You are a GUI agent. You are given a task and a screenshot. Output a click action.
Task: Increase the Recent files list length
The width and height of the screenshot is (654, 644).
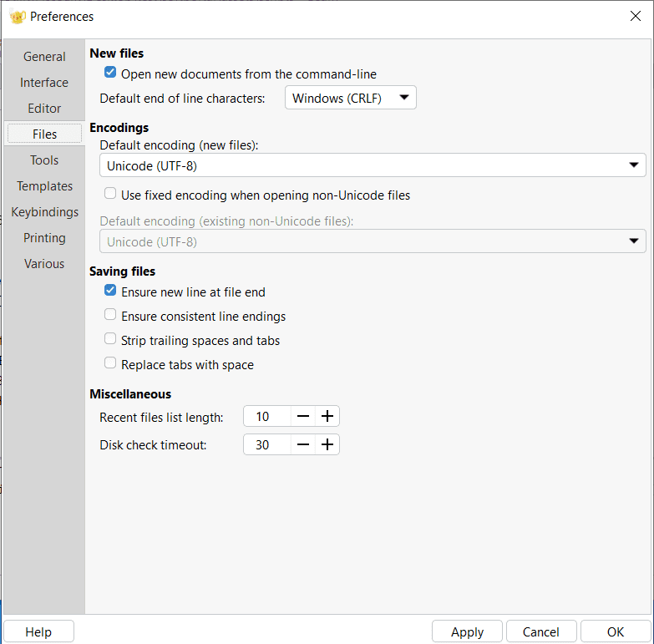327,416
